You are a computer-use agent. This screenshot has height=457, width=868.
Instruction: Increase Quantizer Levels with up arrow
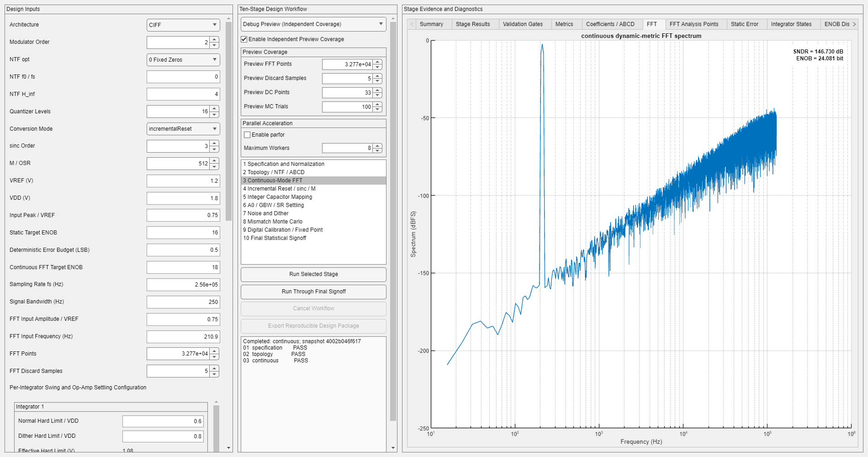214,109
